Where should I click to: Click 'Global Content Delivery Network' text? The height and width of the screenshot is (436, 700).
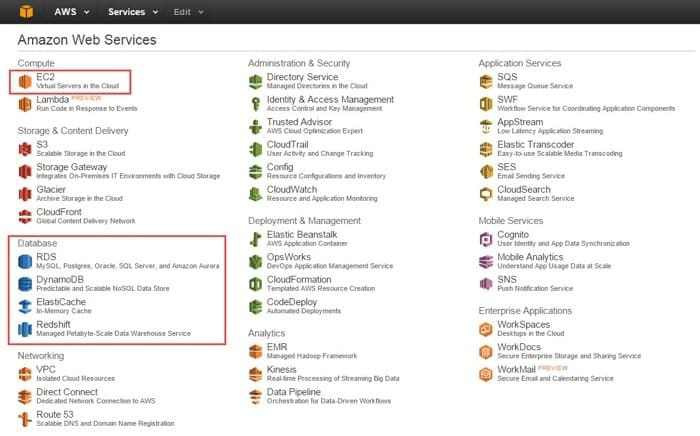click(x=86, y=221)
